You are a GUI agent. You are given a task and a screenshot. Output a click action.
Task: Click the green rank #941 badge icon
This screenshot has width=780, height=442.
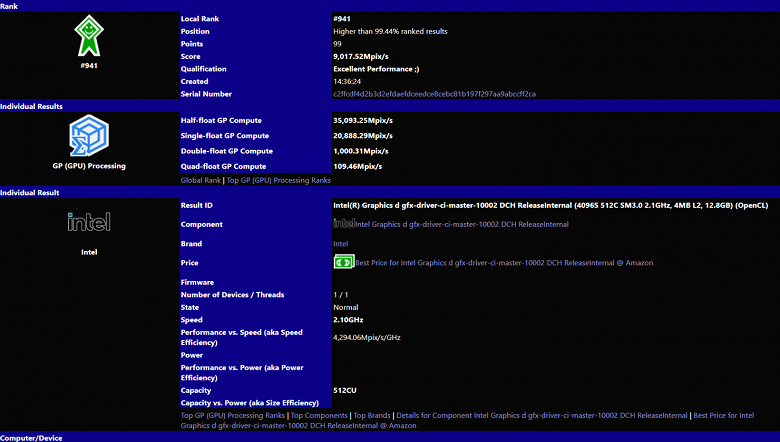point(88,39)
